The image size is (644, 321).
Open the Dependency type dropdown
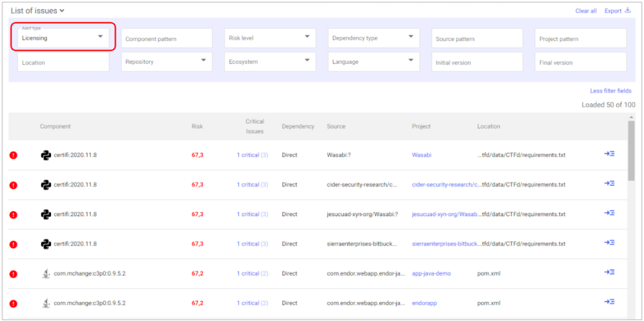(374, 38)
